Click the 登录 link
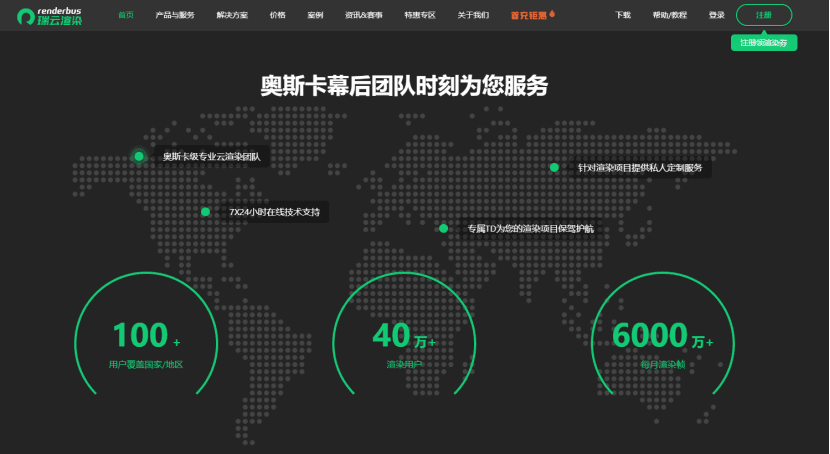 716,16
